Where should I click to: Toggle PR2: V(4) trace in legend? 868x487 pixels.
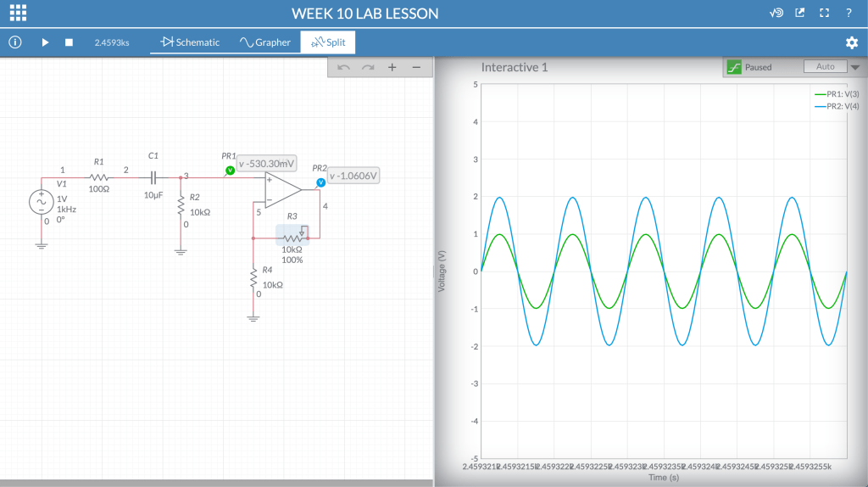837,105
